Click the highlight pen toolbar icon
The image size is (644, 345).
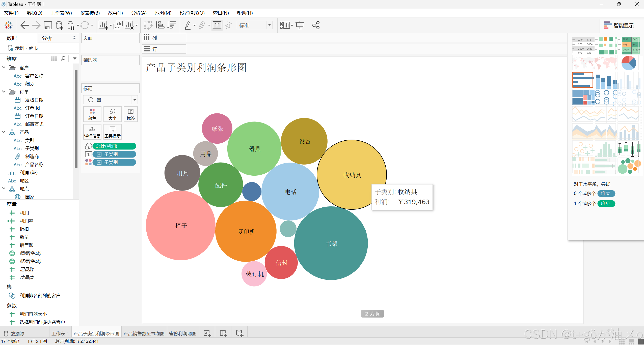point(188,25)
